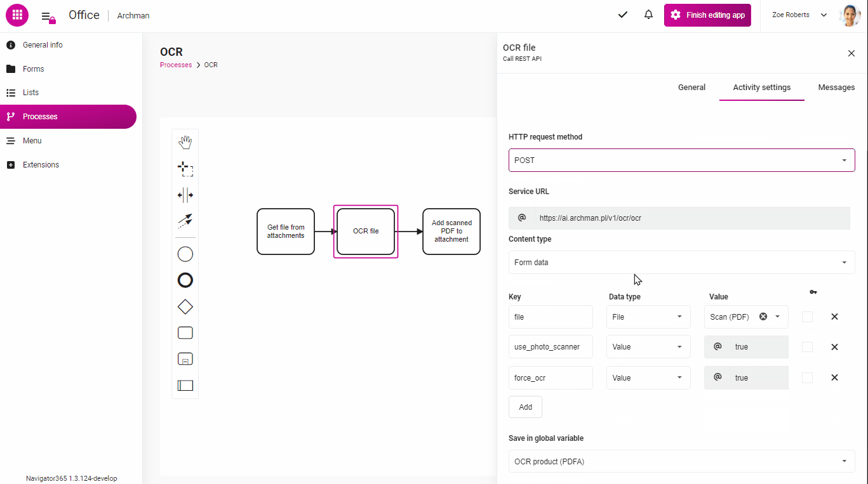Image resolution: width=868 pixels, height=484 pixels.
Task: Open the Lists sidebar menu item
Action: (30, 93)
